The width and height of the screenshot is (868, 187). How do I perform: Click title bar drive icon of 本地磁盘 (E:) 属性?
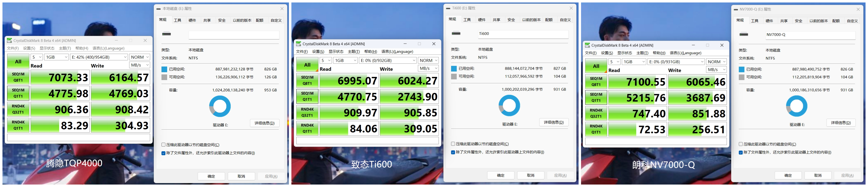pos(158,9)
